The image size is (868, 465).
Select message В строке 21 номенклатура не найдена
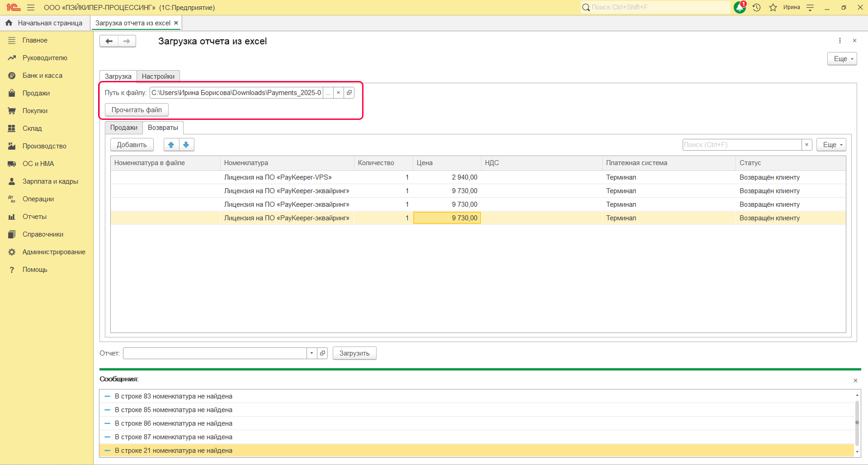tap(476, 451)
